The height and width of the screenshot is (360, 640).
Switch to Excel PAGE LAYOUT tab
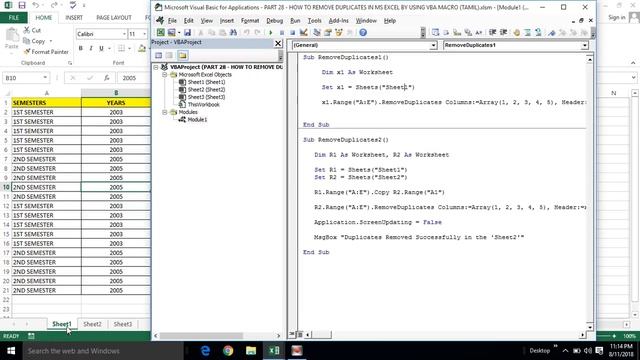click(x=114, y=18)
